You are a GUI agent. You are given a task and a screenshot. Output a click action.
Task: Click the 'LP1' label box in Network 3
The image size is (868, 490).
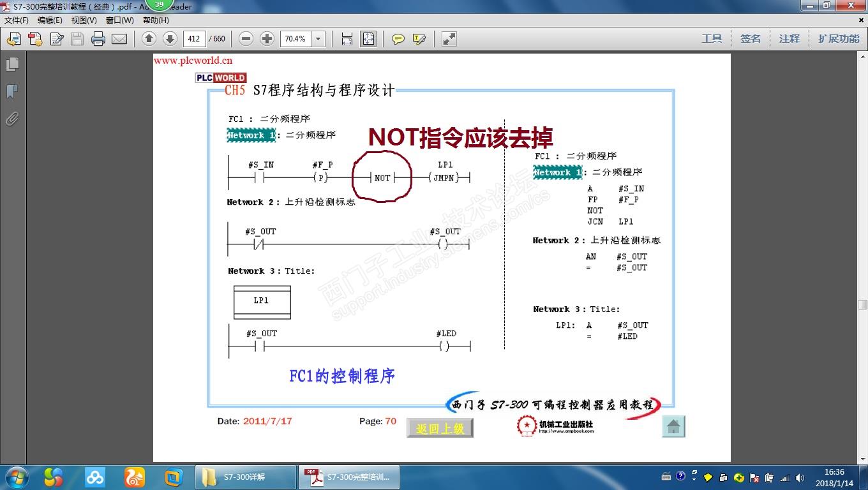point(262,302)
